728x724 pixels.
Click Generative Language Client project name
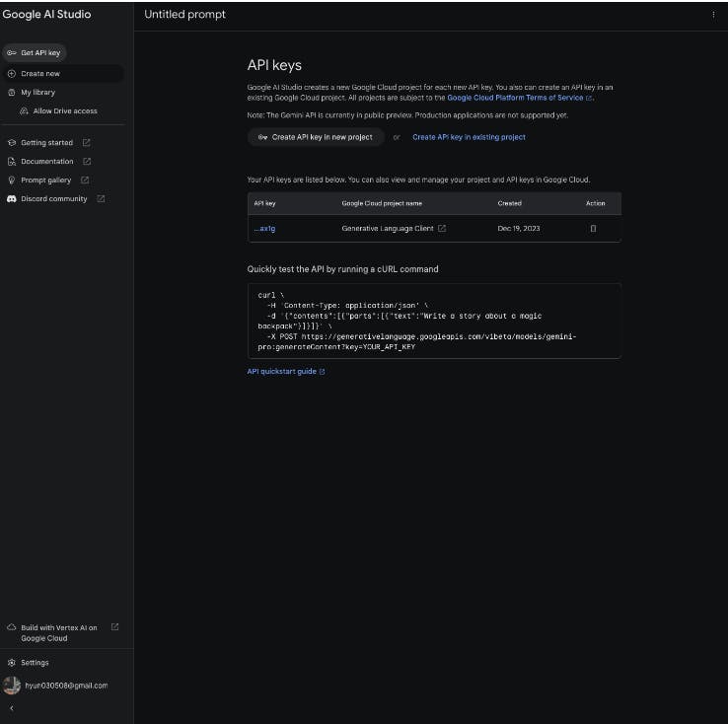coord(388,228)
